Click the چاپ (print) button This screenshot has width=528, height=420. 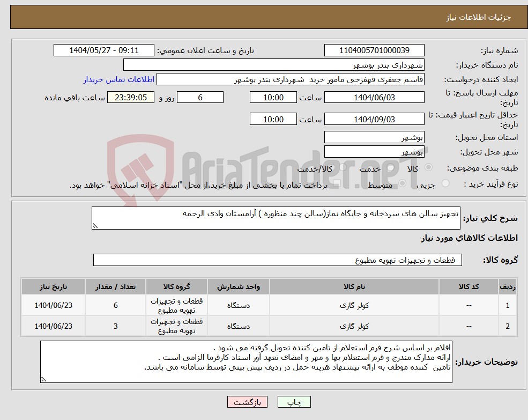294,402
